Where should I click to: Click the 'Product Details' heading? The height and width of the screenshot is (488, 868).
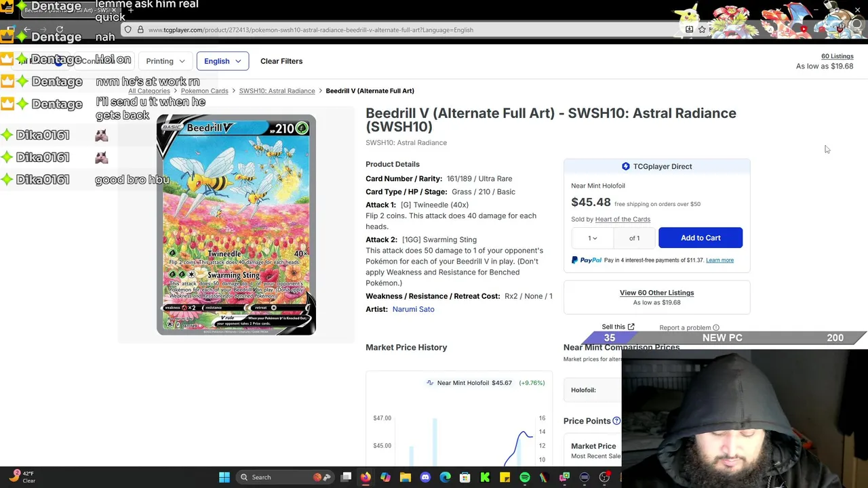click(x=393, y=164)
